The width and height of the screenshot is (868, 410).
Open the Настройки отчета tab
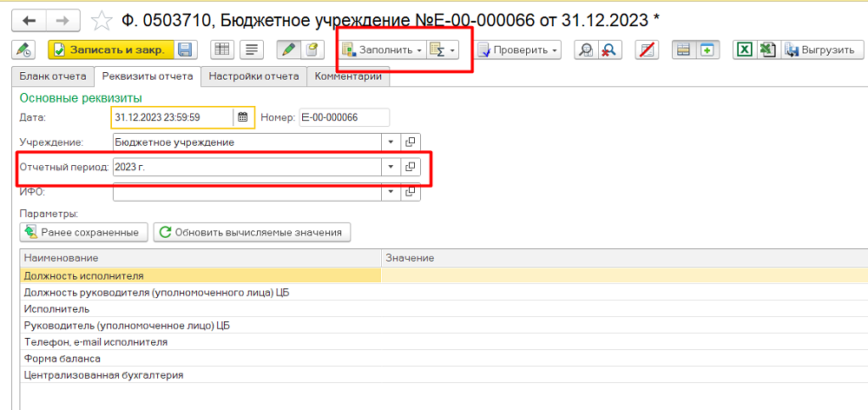click(x=253, y=76)
